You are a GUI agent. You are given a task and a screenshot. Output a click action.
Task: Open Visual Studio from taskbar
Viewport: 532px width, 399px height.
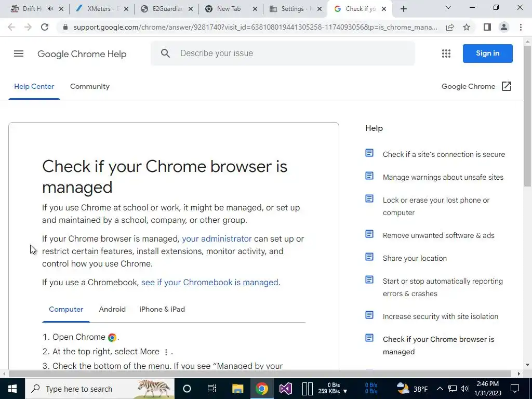point(286,389)
